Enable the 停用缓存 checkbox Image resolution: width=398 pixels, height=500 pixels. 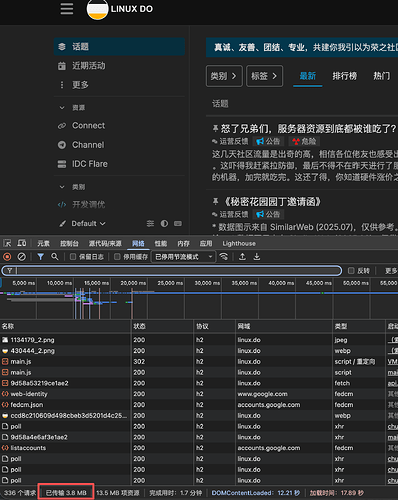117,257
